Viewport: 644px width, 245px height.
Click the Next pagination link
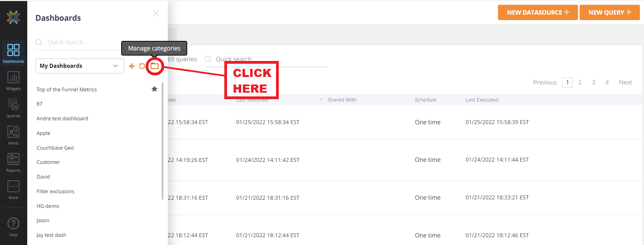[x=625, y=82]
